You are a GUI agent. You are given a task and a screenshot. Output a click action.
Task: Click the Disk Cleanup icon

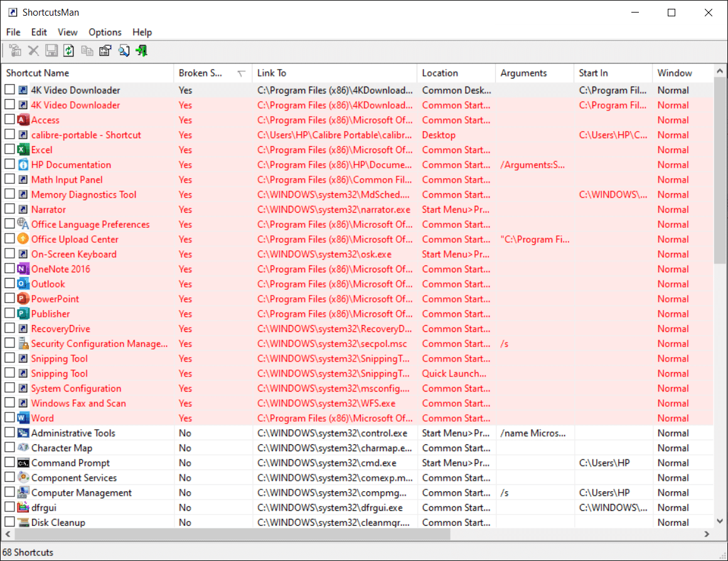[x=23, y=522]
